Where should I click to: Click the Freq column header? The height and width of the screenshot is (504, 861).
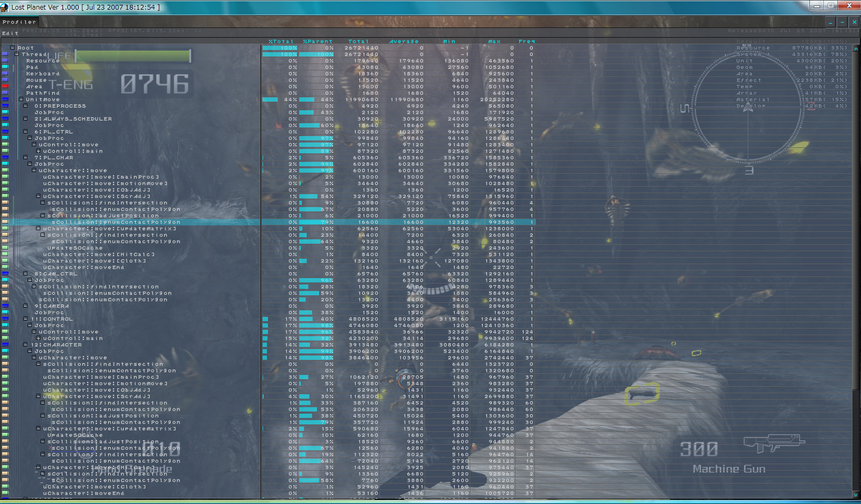click(x=527, y=41)
